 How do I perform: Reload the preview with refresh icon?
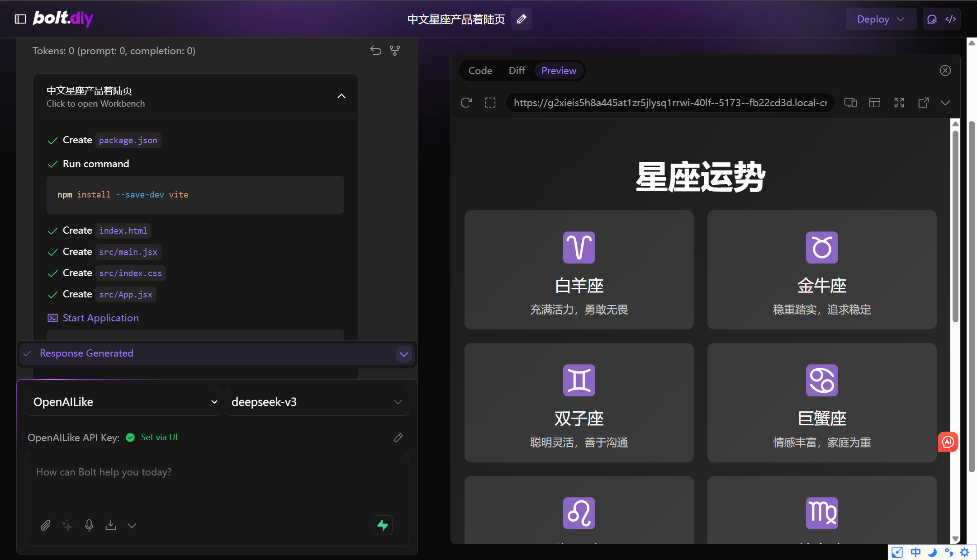(x=466, y=103)
